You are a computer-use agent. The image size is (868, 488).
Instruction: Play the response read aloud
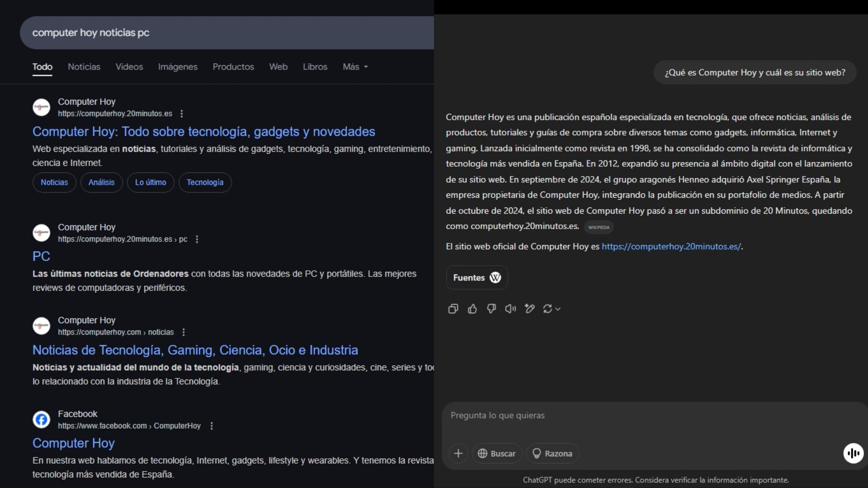tap(510, 308)
